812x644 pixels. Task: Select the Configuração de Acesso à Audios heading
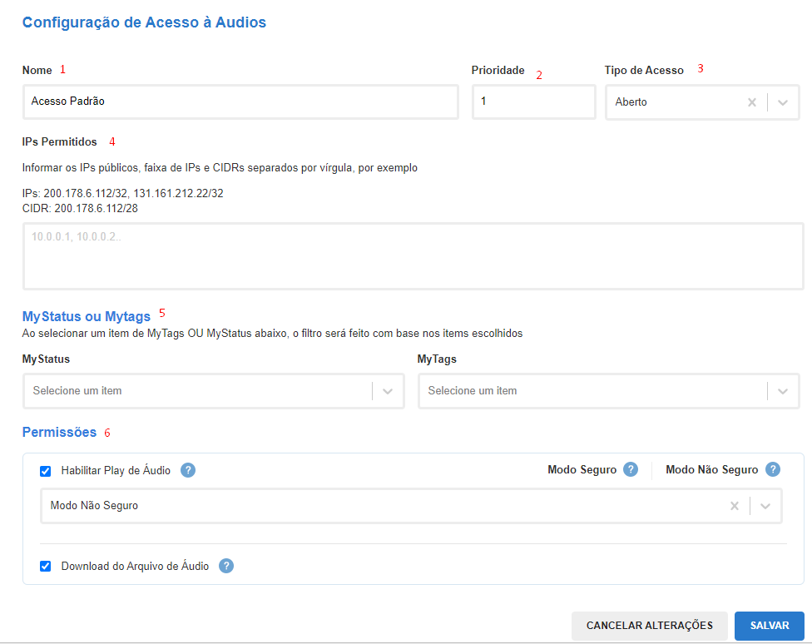[x=144, y=22]
